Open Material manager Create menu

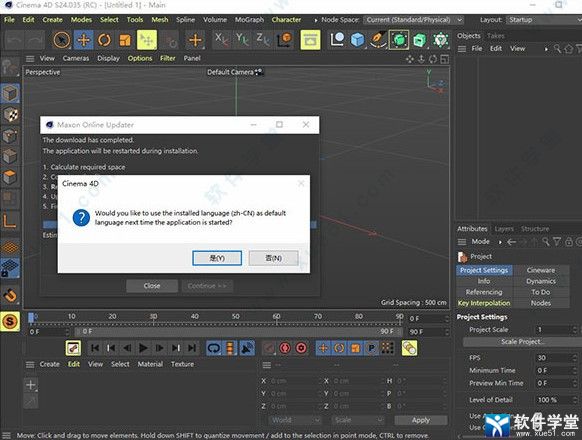[x=49, y=364]
